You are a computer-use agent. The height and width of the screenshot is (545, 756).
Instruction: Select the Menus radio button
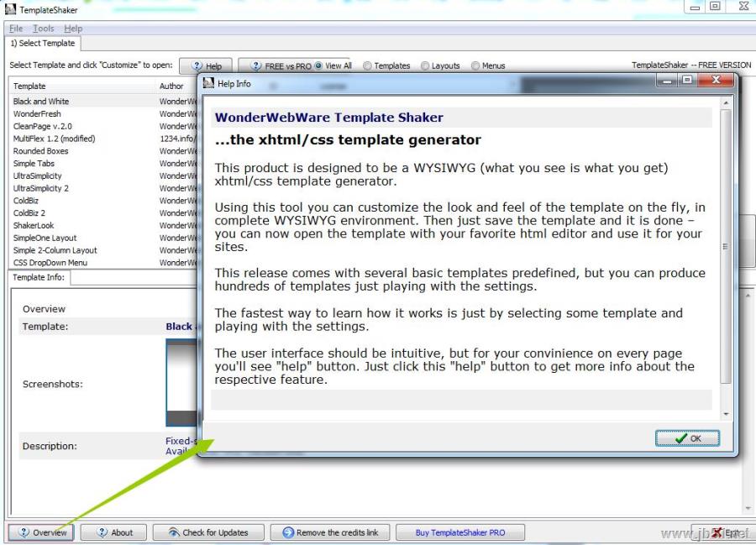[488, 66]
